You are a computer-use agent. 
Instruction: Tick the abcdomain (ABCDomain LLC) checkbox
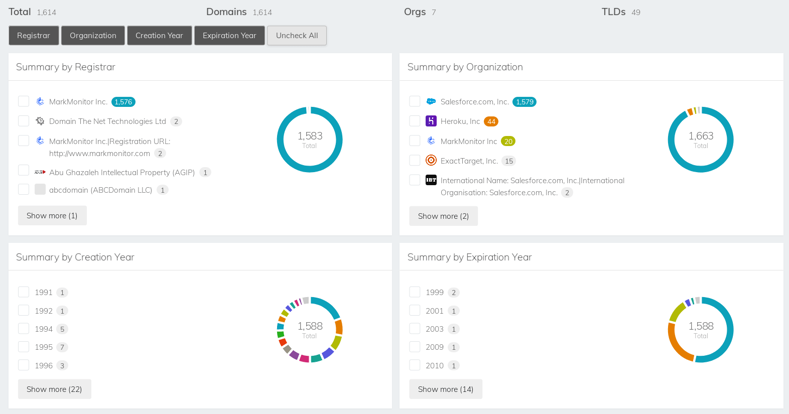coord(24,189)
